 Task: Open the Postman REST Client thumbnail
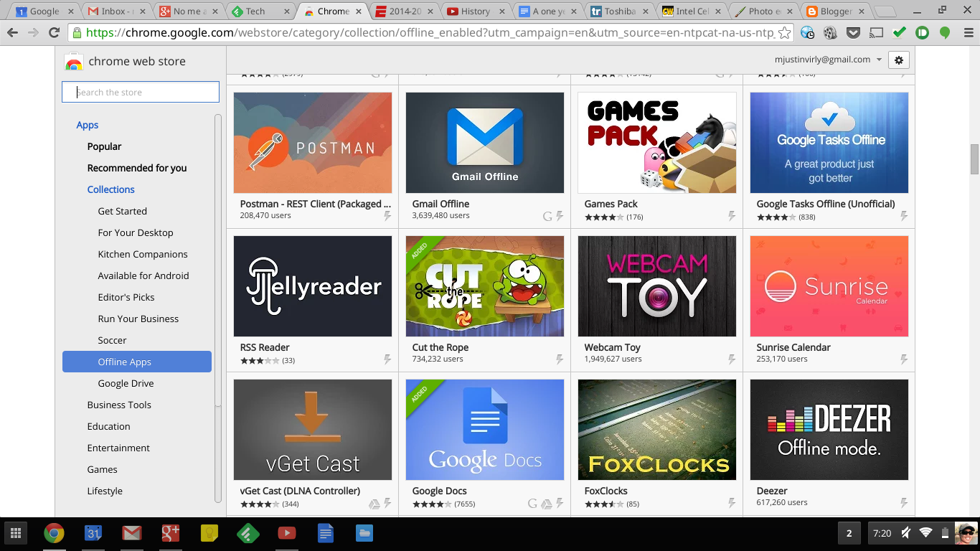313,143
